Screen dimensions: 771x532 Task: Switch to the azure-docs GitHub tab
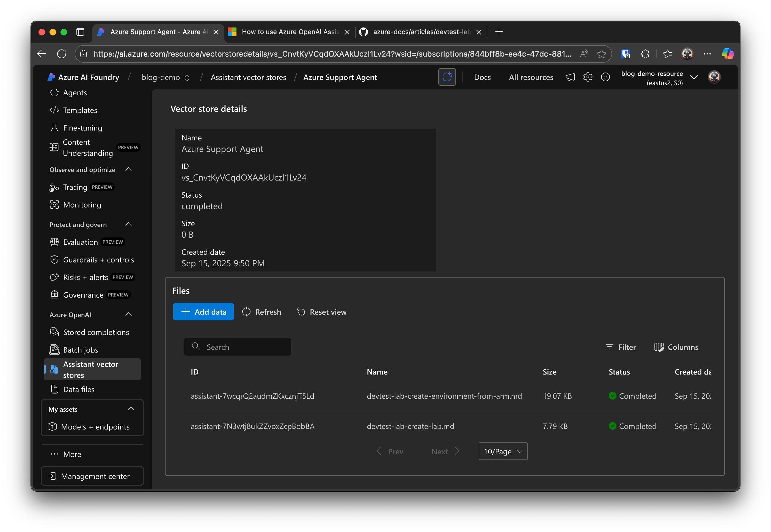coord(421,32)
